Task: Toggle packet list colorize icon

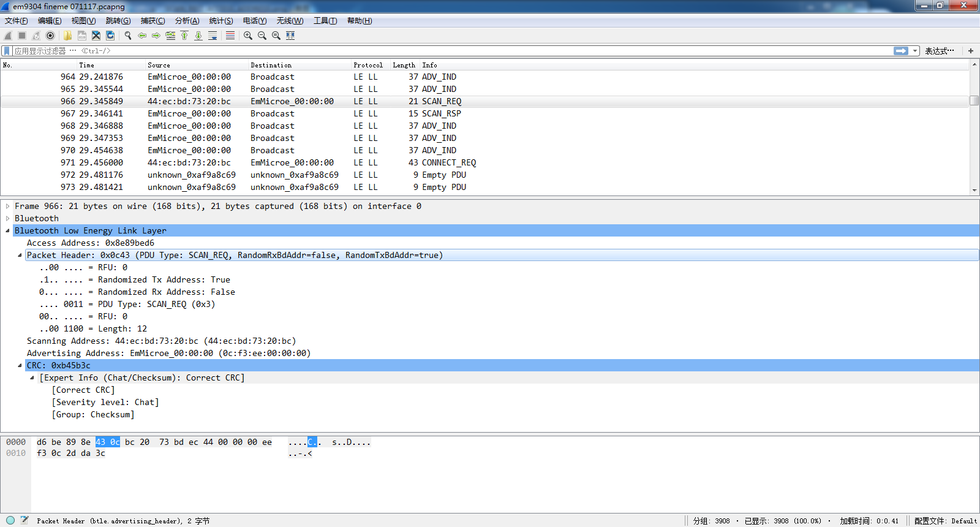Action: click(230, 36)
